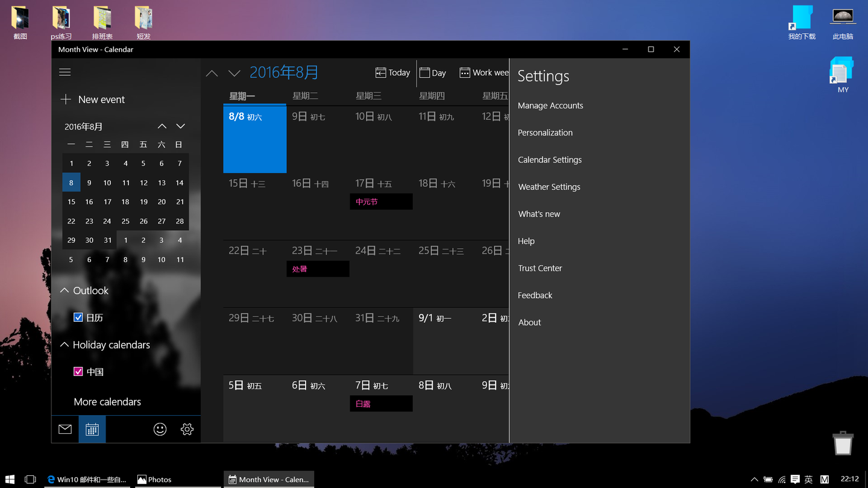
Task: Open What's new in Settings
Action: 539,214
